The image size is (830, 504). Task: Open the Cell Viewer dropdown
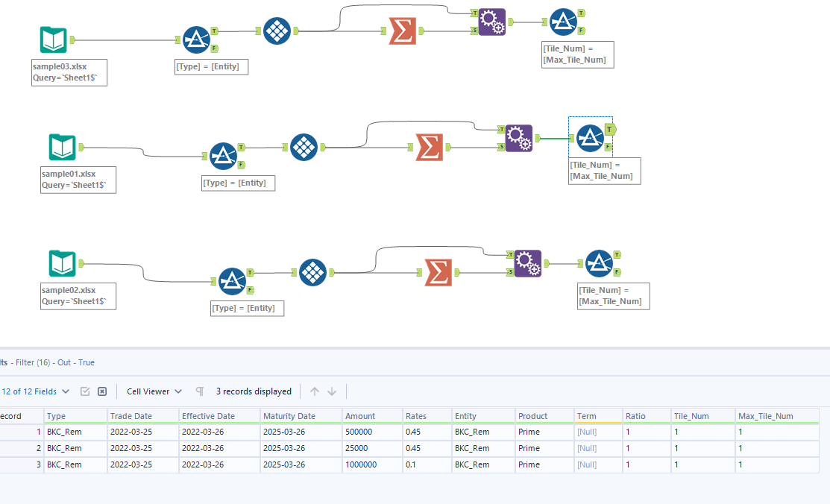(154, 391)
